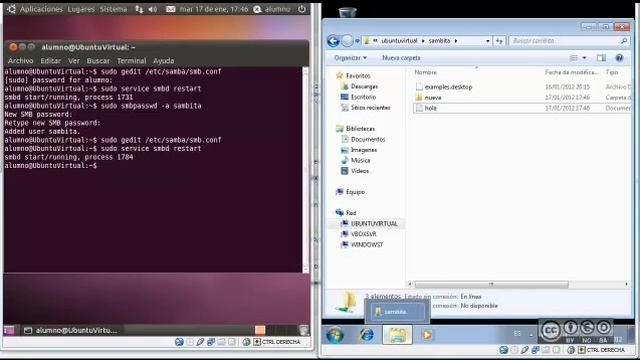Select Red in the navigation pane
This screenshot has height=360, width=640.
pyautogui.click(x=346, y=213)
